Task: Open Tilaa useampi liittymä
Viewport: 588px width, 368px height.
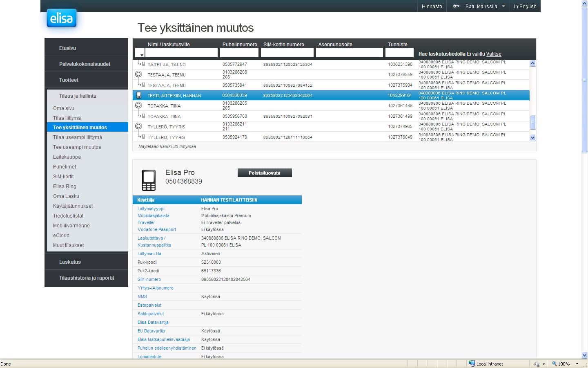Action: [78, 137]
